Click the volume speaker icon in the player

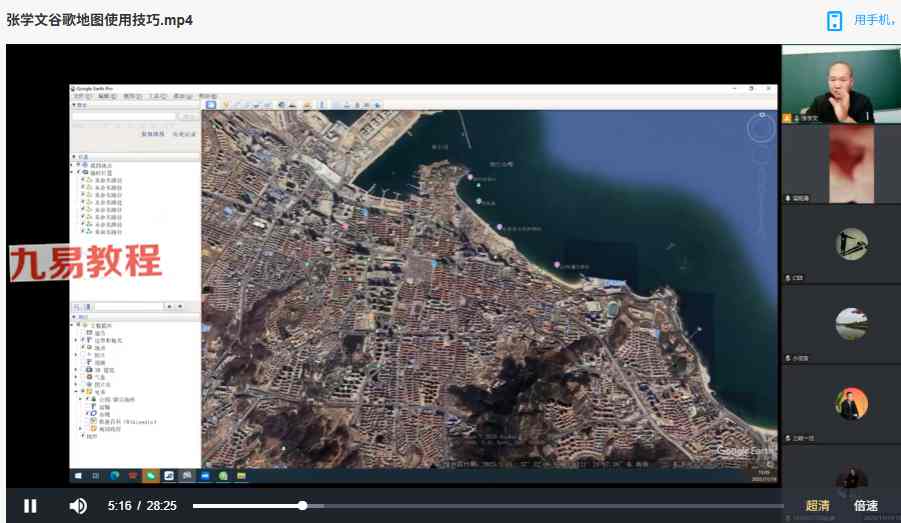pyautogui.click(x=78, y=506)
